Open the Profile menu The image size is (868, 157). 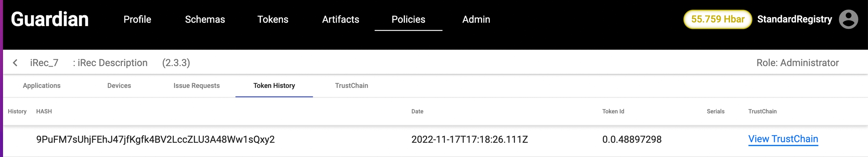click(137, 19)
